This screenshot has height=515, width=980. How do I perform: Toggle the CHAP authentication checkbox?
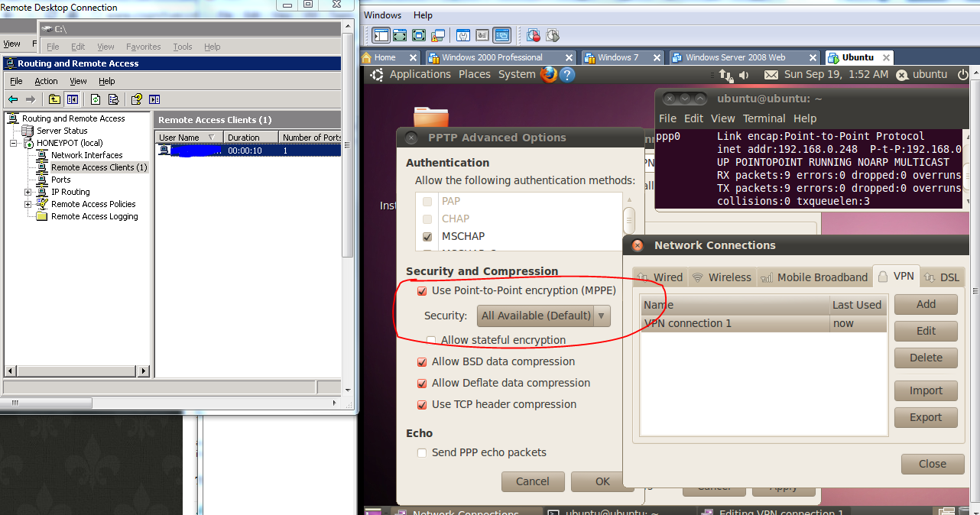point(427,219)
